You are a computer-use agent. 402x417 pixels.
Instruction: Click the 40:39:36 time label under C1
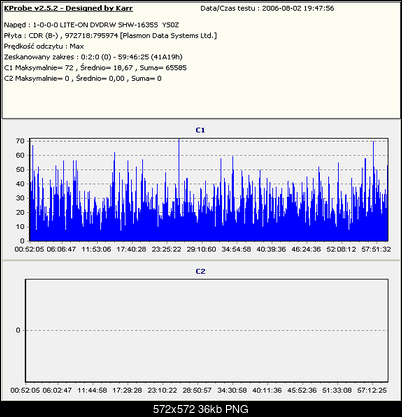[271, 249]
